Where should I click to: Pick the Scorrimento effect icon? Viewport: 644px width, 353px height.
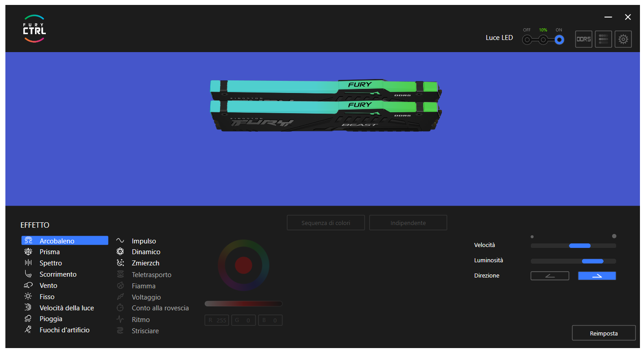28,274
